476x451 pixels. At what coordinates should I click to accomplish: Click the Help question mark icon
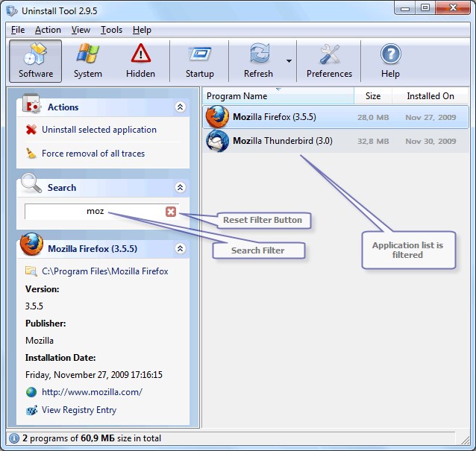click(x=390, y=54)
